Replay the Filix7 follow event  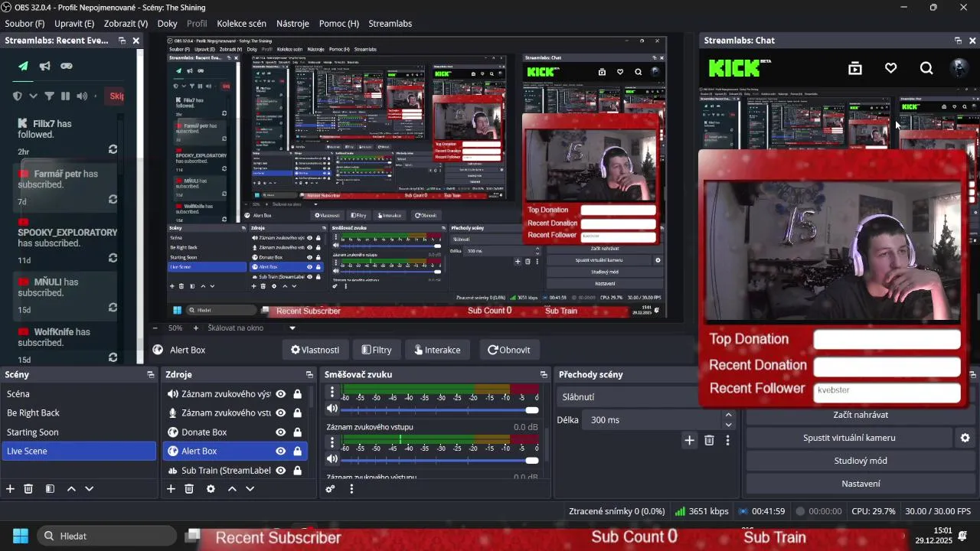tap(113, 149)
